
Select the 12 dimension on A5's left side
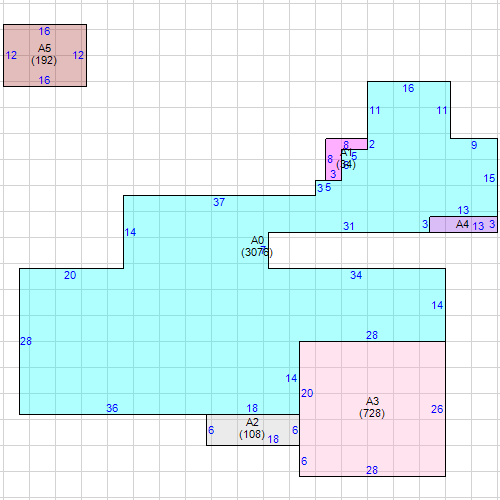pos(11,55)
